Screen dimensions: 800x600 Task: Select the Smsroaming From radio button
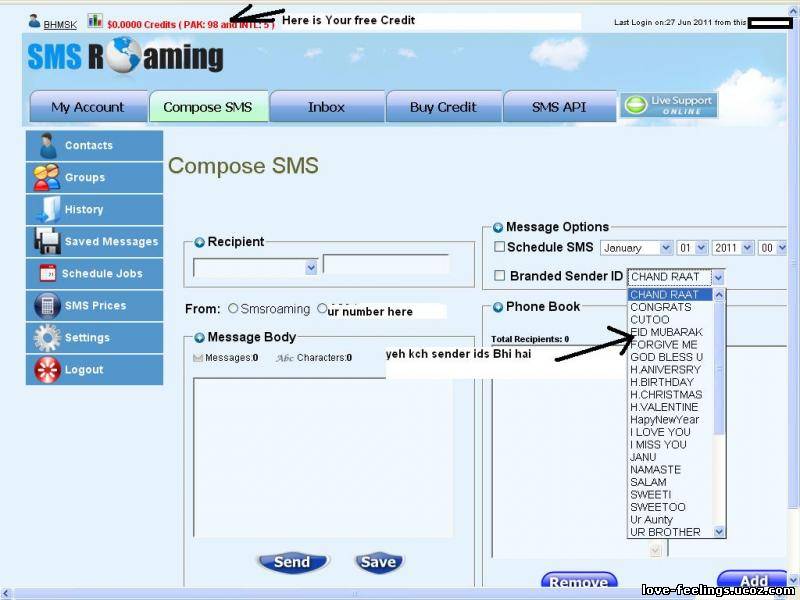[233, 308]
